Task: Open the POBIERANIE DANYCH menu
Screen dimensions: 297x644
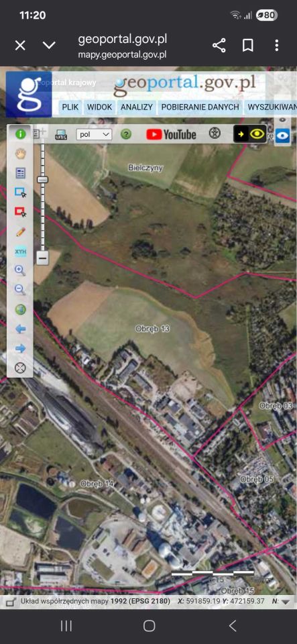Action: tap(200, 107)
